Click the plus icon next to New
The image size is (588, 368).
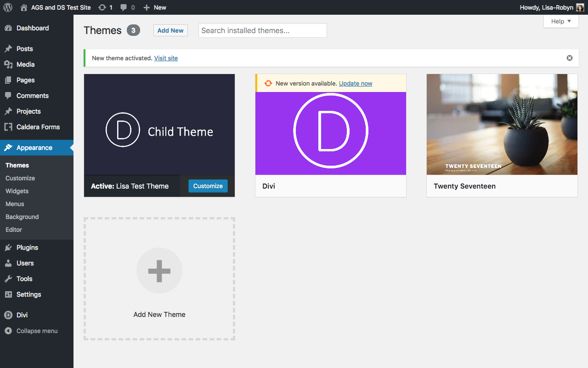tap(147, 7)
